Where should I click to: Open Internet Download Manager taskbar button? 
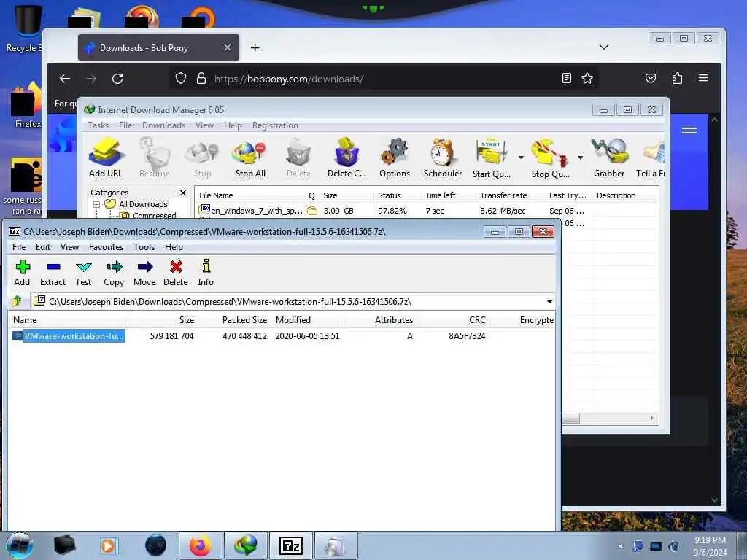245,545
